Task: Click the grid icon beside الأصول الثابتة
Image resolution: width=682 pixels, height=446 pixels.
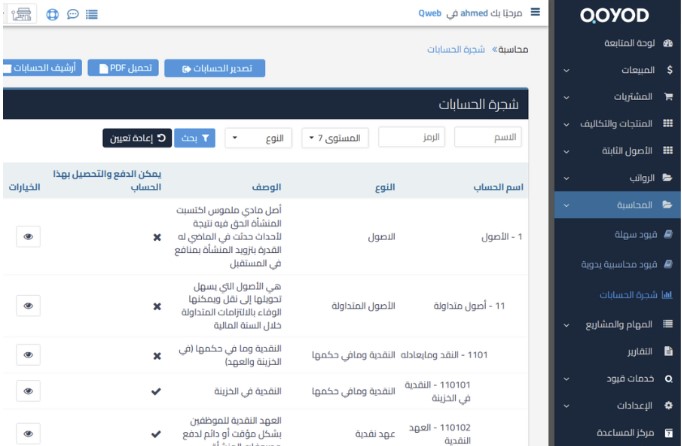Action: 668,151
